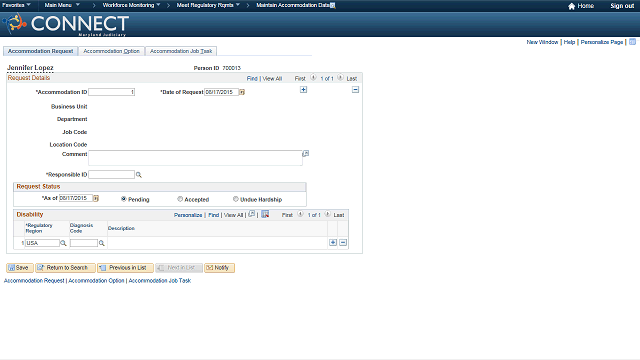Select the Pending status radio
The image size is (640, 360).
[124, 199]
